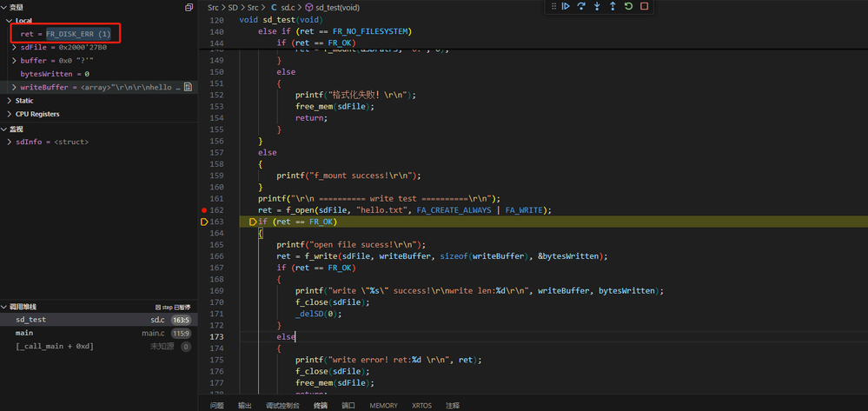Switch to the XRTOS tab

(x=421, y=406)
